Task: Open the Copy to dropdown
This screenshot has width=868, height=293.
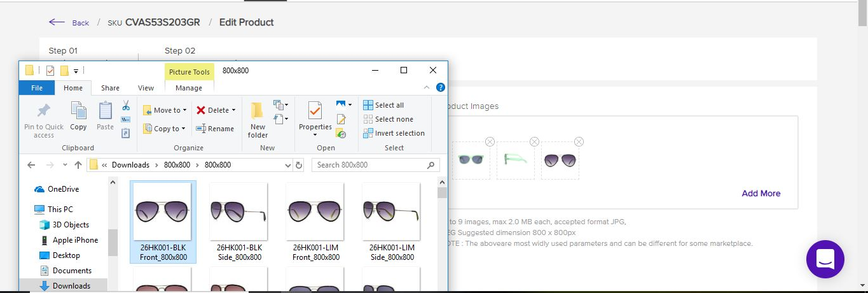Action: [165, 129]
